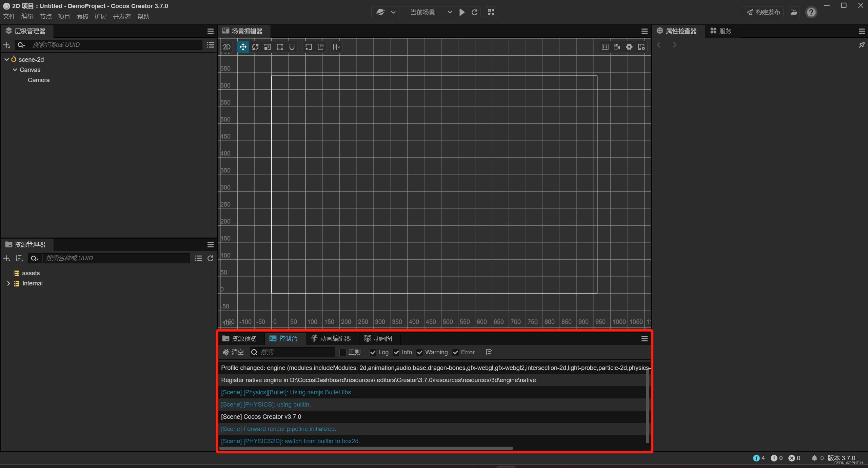Viewport: 868px width, 468px height.
Task: Select the Move gizmo tool
Action: tap(243, 47)
